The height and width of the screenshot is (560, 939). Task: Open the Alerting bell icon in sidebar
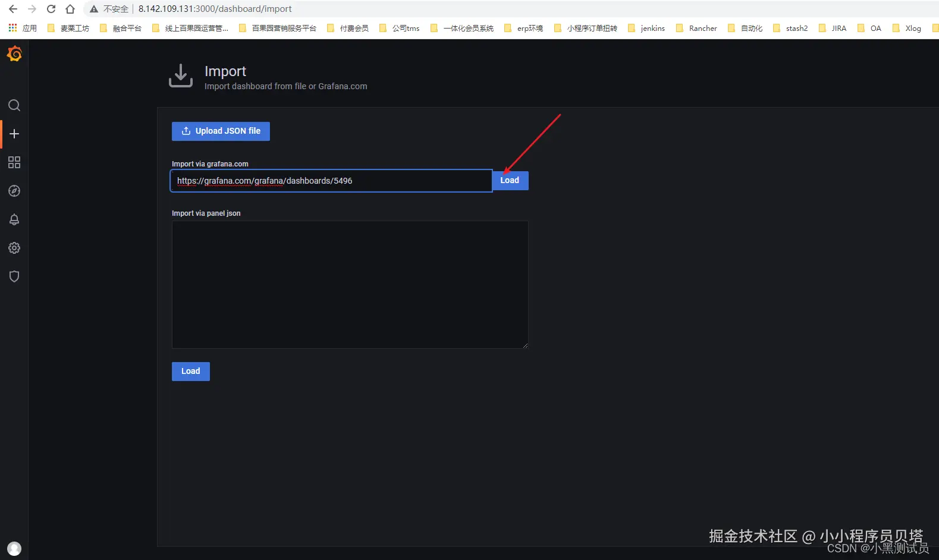[x=14, y=219]
